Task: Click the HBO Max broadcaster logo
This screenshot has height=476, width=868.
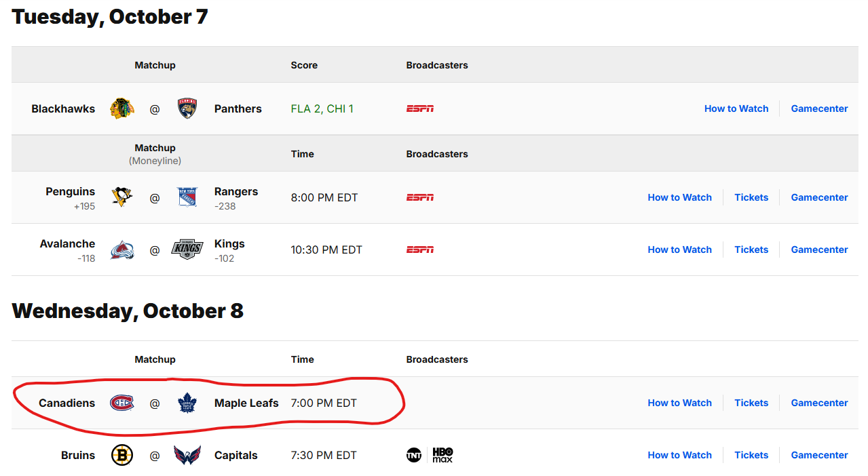Action: coord(442,455)
